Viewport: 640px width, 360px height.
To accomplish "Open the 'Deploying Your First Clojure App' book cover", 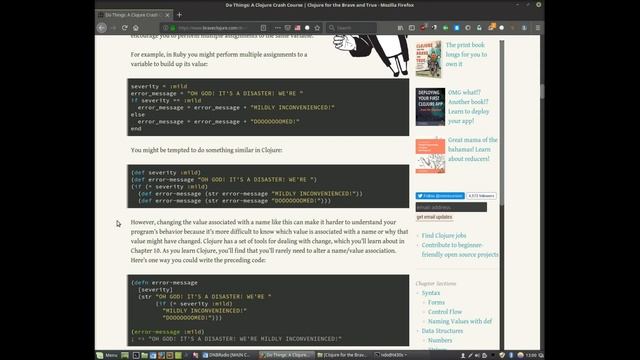I will pyautogui.click(x=430, y=107).
